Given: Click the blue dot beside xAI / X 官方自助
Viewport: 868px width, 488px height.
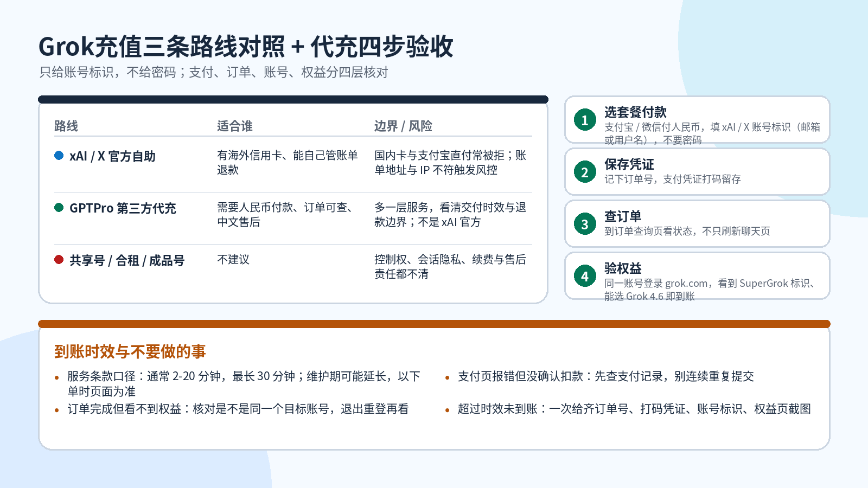Looking at the screenshot, I should 59,156.
